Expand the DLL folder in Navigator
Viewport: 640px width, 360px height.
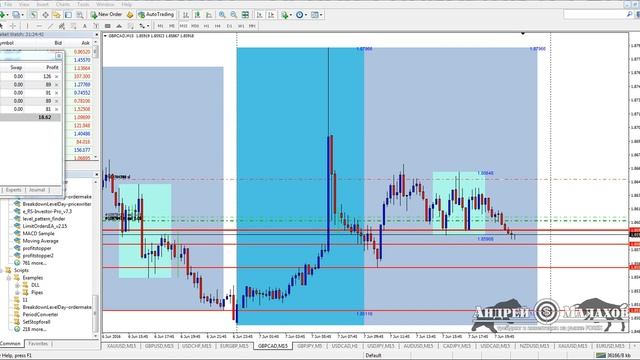(17, 285)
